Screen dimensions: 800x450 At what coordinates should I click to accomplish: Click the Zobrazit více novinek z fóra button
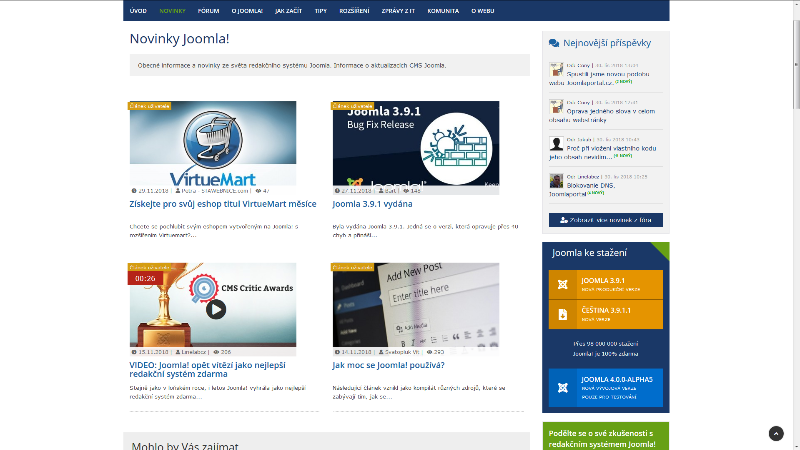[606, 220]
